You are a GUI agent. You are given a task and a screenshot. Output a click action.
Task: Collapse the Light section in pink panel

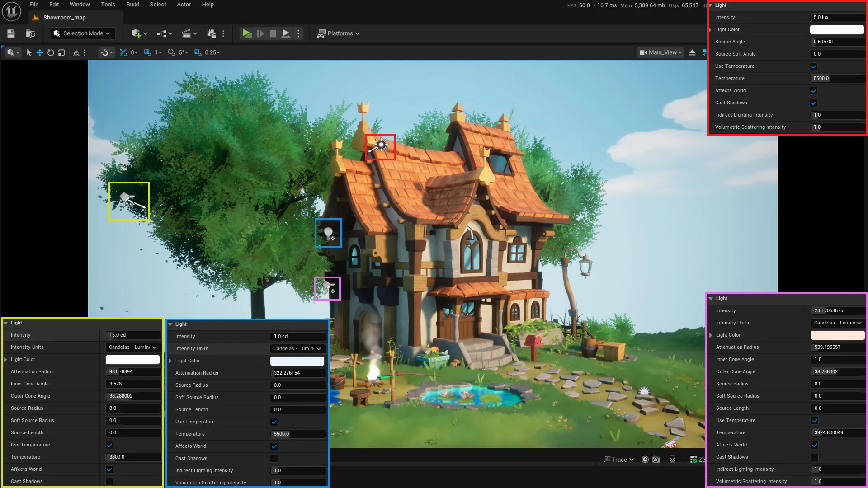pos(711,298)
